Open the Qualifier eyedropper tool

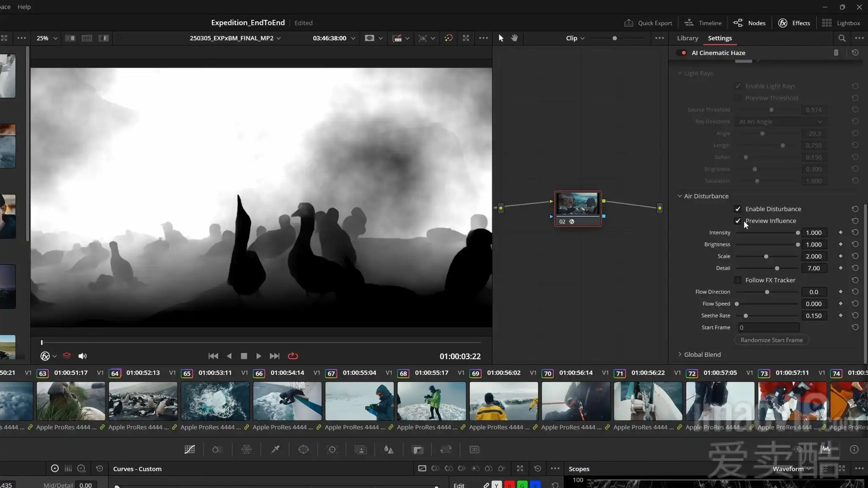pyautogui.click(x=275, y=449)
